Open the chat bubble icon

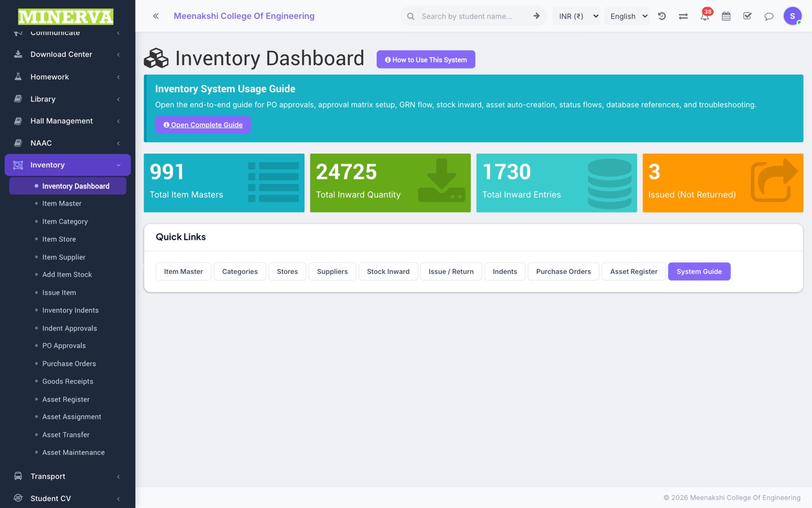[769, 16]
